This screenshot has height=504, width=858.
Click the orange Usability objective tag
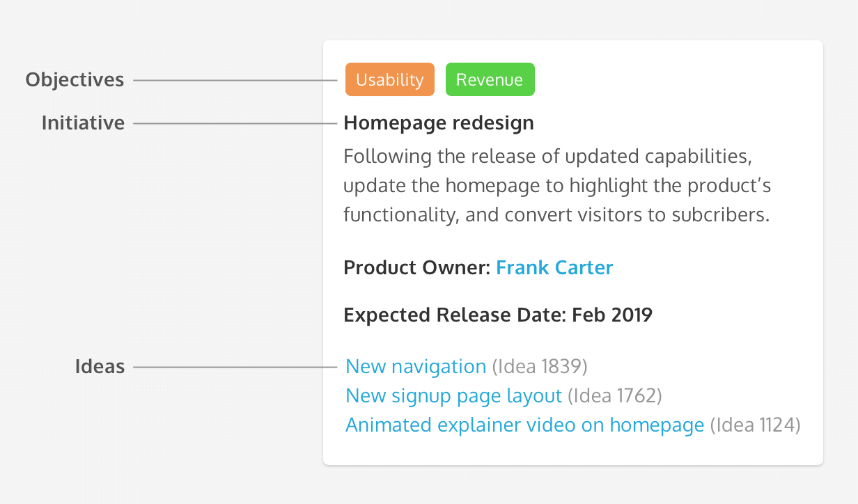click(390, 79)
